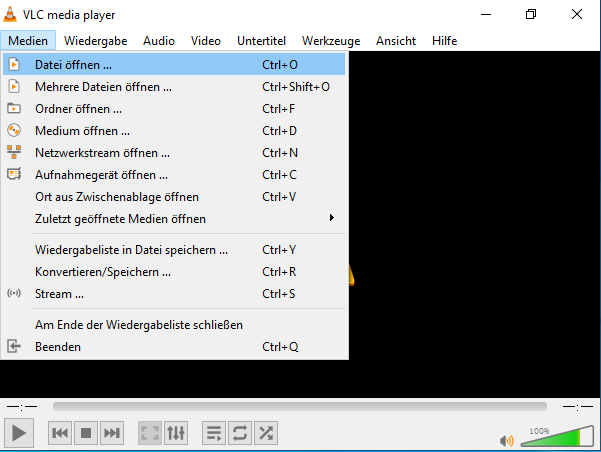Click the Ordner öffnen folder icon

click(14, 108)
